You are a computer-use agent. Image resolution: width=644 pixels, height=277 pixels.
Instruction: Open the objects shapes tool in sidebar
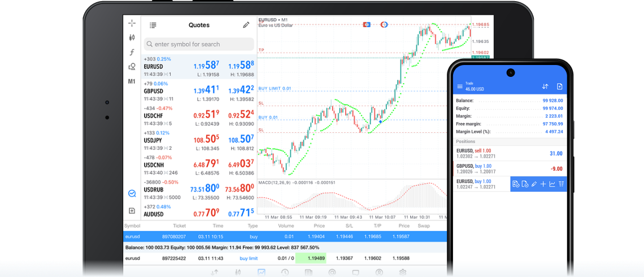132,66
